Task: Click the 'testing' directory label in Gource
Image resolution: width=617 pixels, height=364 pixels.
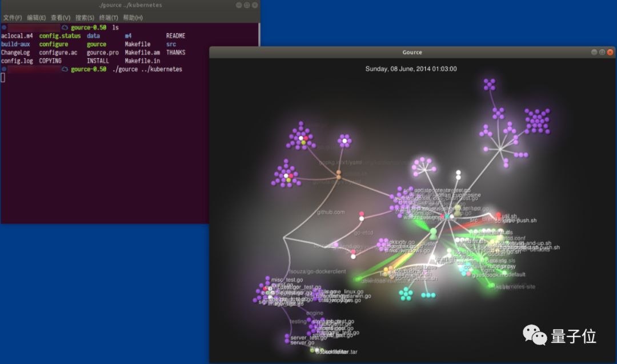Action: [x=298, y=322]
